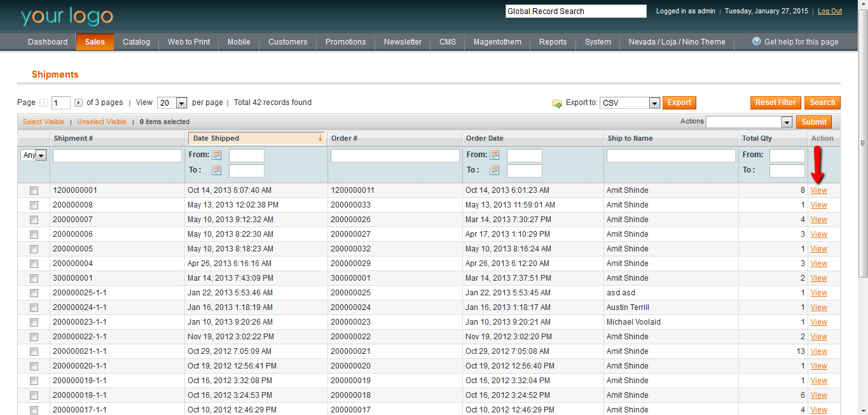
Task: Open the Sales menu
Action: point(95,42)
